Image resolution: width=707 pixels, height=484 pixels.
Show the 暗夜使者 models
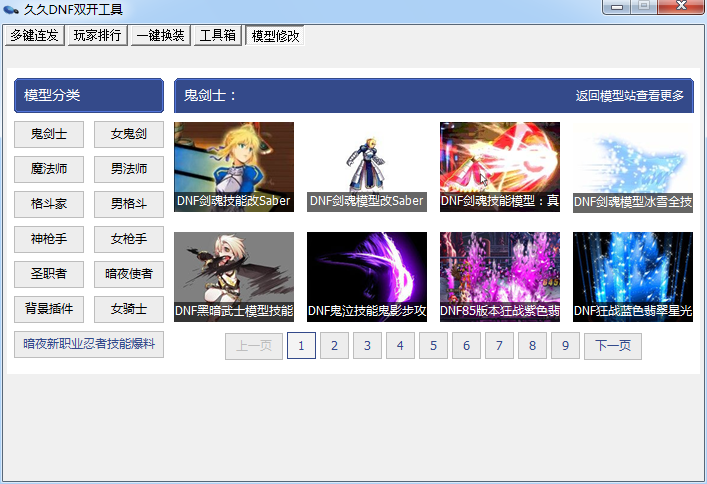[x=129, y=274]
